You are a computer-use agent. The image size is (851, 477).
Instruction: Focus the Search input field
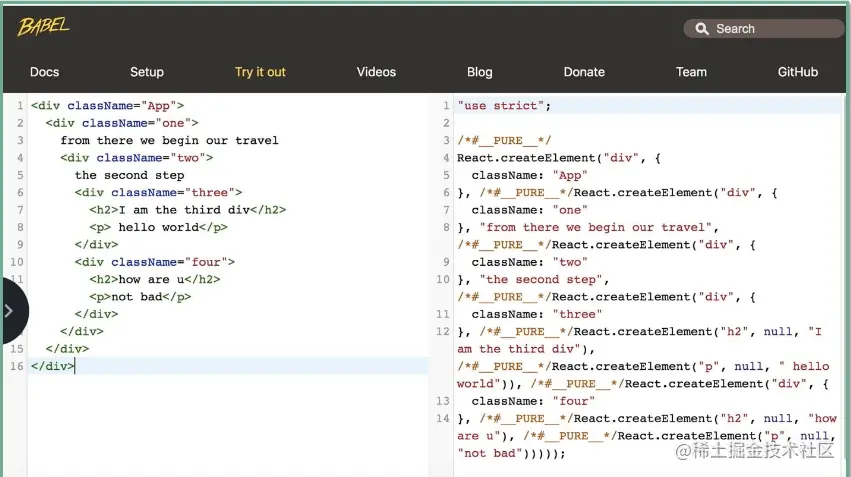(764, 29)
